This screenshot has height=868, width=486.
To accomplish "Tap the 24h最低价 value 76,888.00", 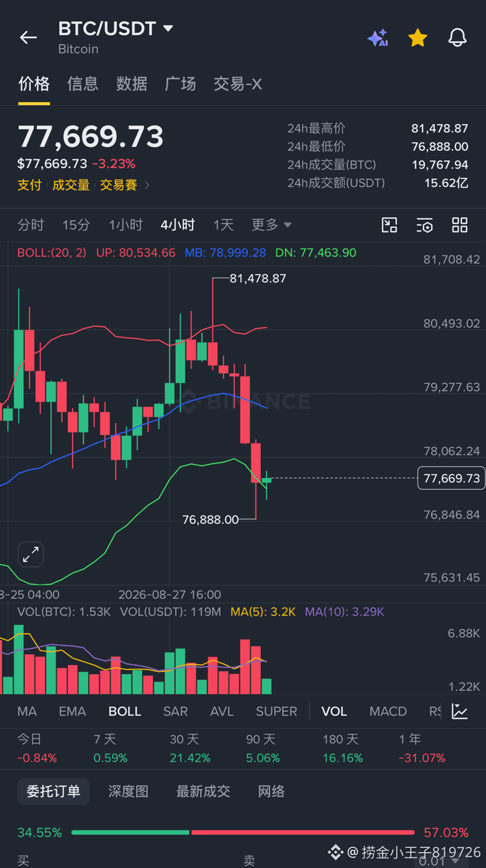I will 440,146.
